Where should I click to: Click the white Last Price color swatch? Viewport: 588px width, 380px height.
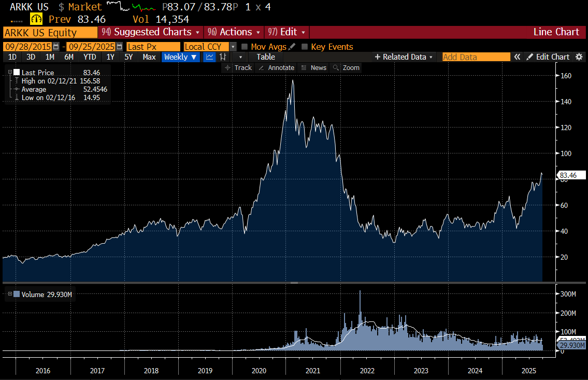pyautogui.click(x=17, y=73)
